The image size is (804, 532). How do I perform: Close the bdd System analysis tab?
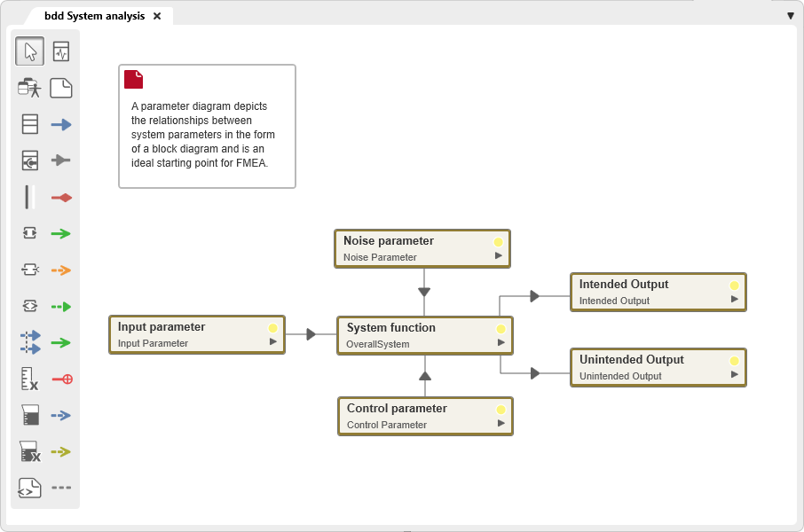click(x=157, y=16)
